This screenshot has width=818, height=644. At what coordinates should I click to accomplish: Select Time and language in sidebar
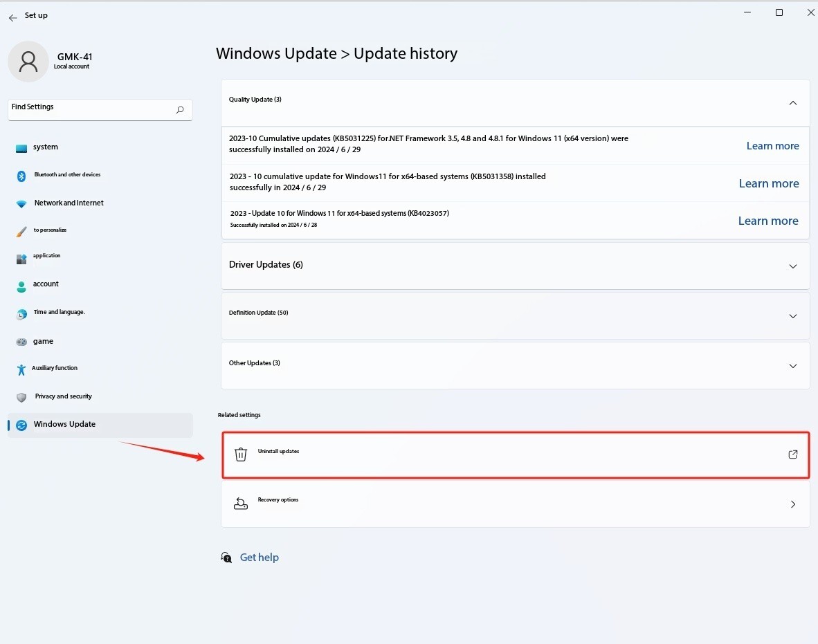(x=60, y=313)
